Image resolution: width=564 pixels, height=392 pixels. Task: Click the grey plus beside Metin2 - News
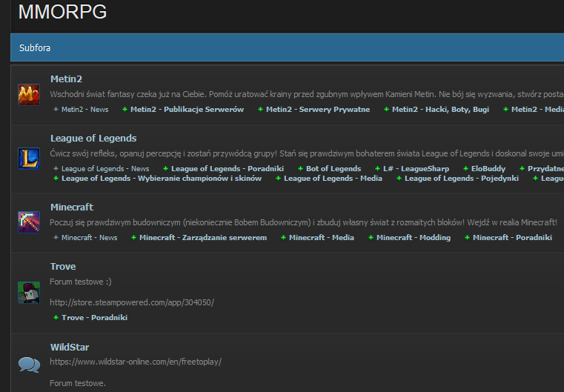pyautogui.click(x=56, y=110)
